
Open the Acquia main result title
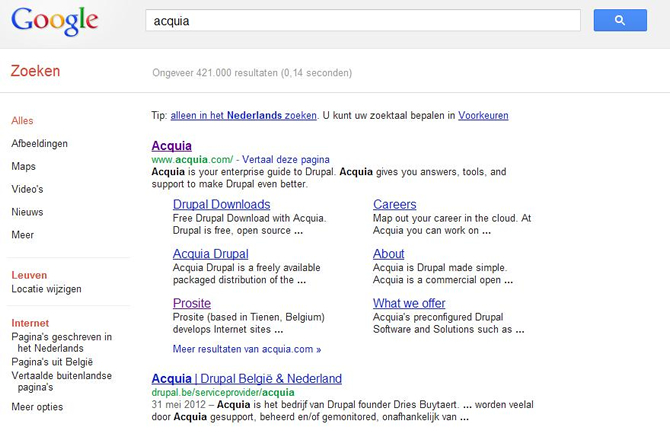(x=171, y=146)
